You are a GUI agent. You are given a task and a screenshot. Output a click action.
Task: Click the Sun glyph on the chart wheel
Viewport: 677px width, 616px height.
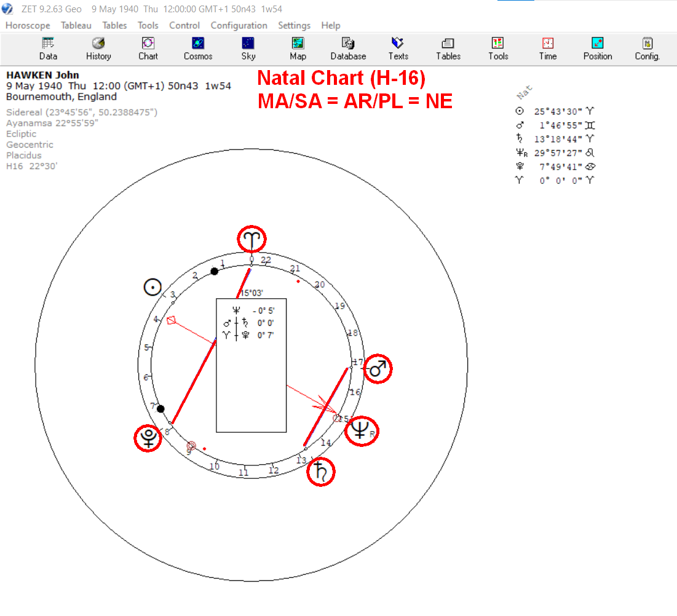[152, 287]
